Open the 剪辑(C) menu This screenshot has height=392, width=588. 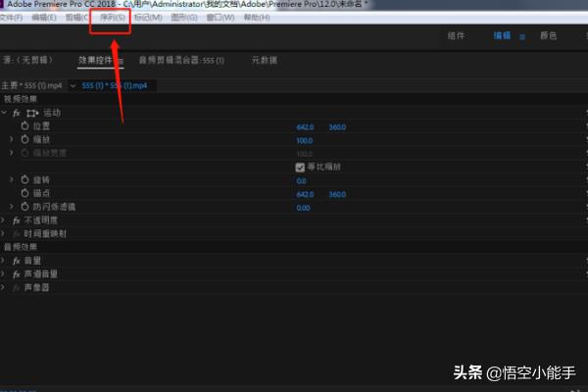point(77,18)
